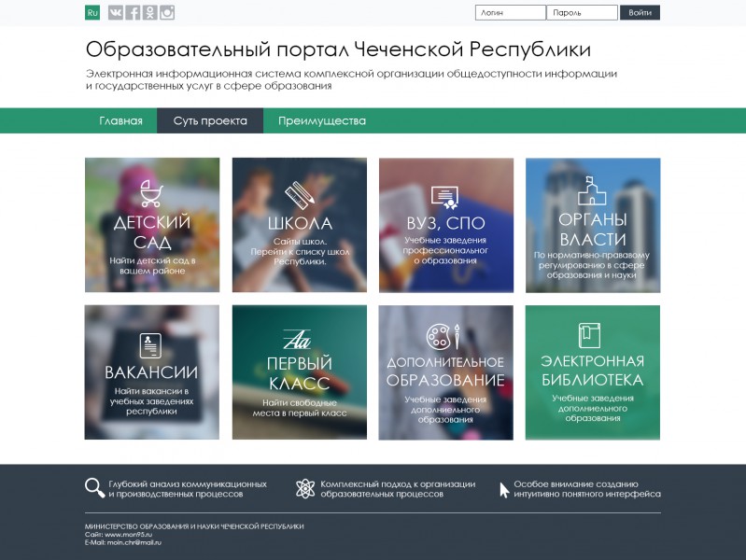Open the Дополнительное образование tile title
The width and height of the screenshot is (746, 560).
pyautogui.click(x=445, y=371)
